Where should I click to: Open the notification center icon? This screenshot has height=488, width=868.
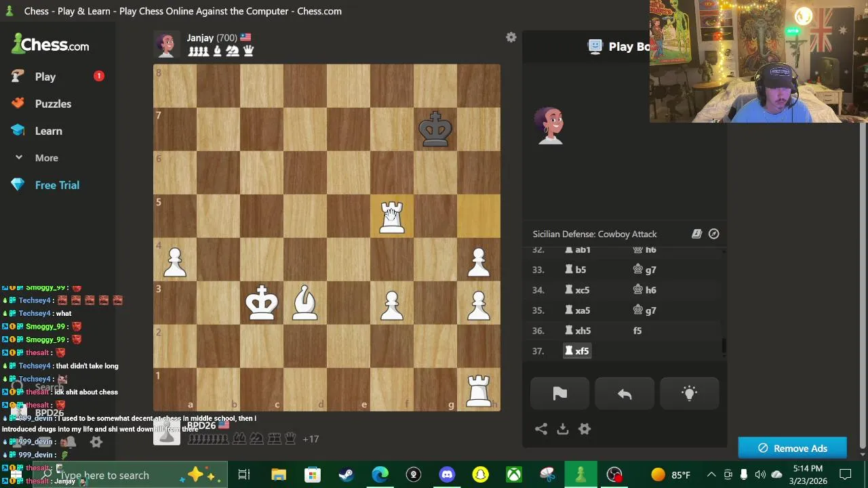846,474
